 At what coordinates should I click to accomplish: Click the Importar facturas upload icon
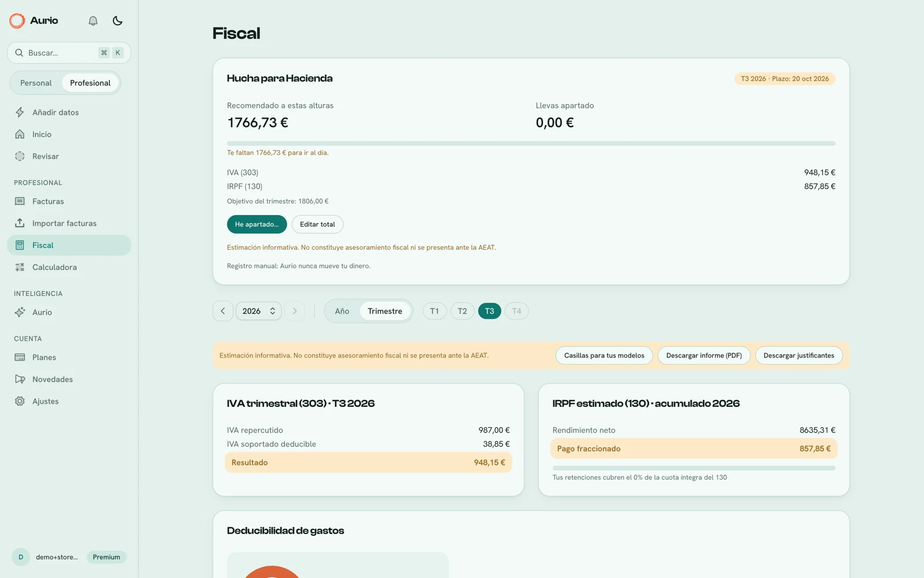(20, 223)
